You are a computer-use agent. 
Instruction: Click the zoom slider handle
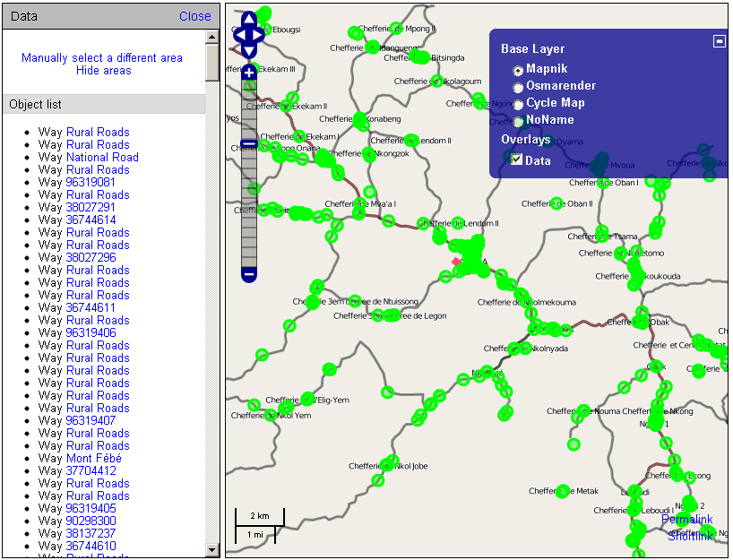tap(249, 143)
